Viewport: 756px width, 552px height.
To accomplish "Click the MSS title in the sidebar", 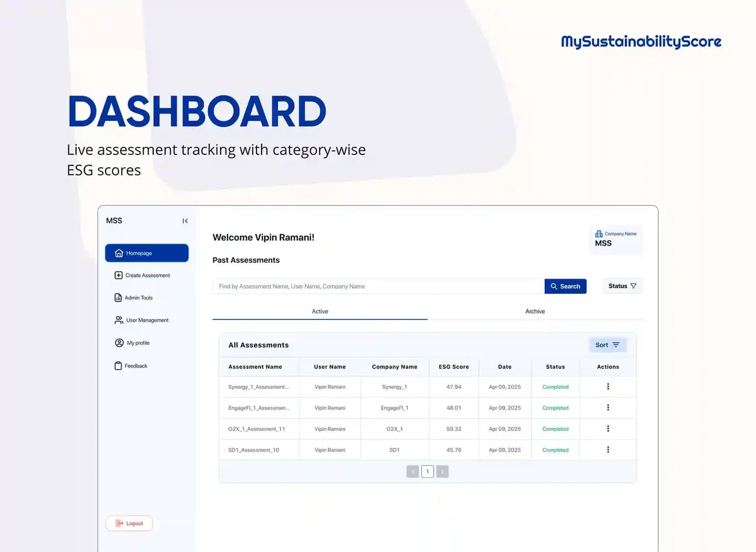I will pos(114,221).
